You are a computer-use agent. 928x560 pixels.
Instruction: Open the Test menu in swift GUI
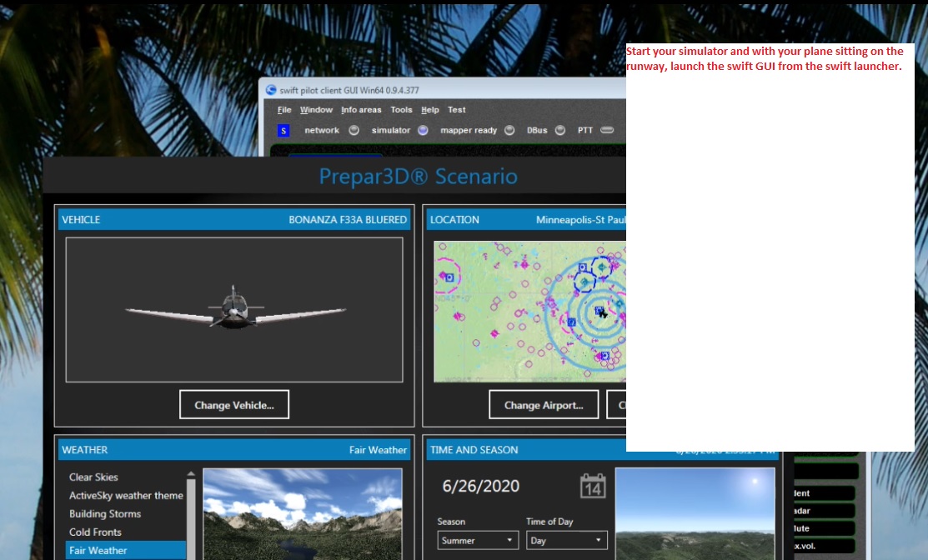[x=456, y=110]
